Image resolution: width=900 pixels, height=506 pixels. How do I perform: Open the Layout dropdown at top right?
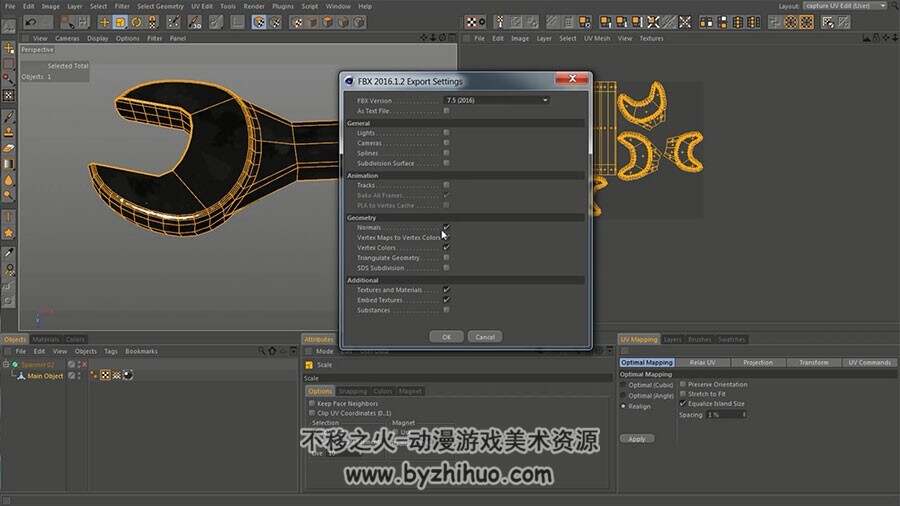click(x=844, y=6)
